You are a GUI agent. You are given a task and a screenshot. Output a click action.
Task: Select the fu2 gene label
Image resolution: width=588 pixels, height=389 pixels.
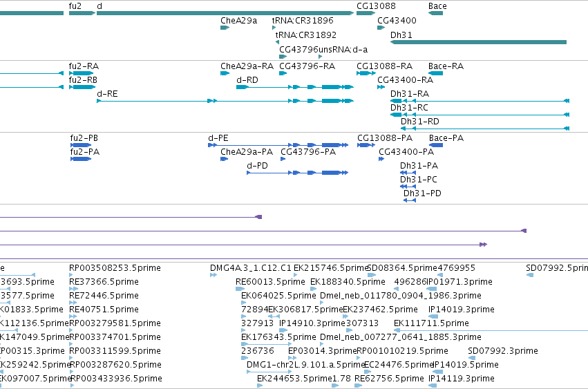click(75, 6)
